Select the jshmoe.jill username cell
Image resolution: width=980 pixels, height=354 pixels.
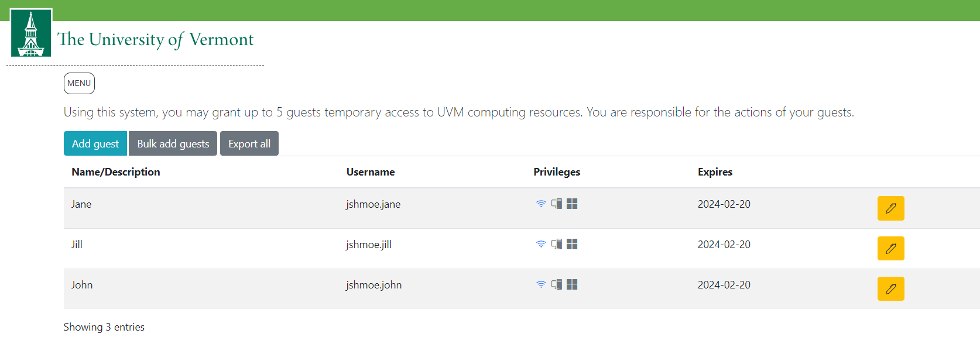[369, 245]
